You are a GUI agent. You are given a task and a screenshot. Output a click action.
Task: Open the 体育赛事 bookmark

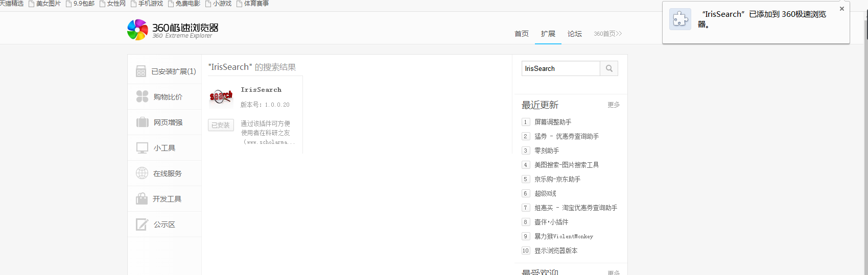[x=256, y=4]
